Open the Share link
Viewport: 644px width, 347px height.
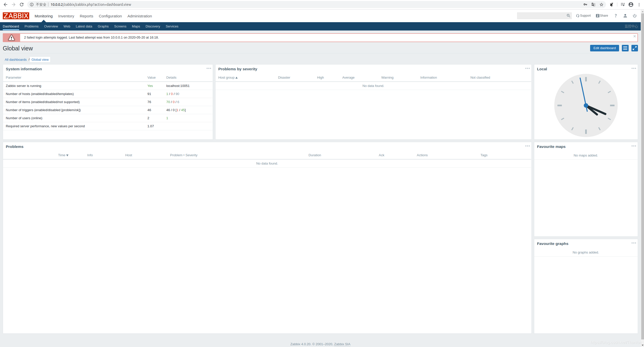tap(602, 16)
